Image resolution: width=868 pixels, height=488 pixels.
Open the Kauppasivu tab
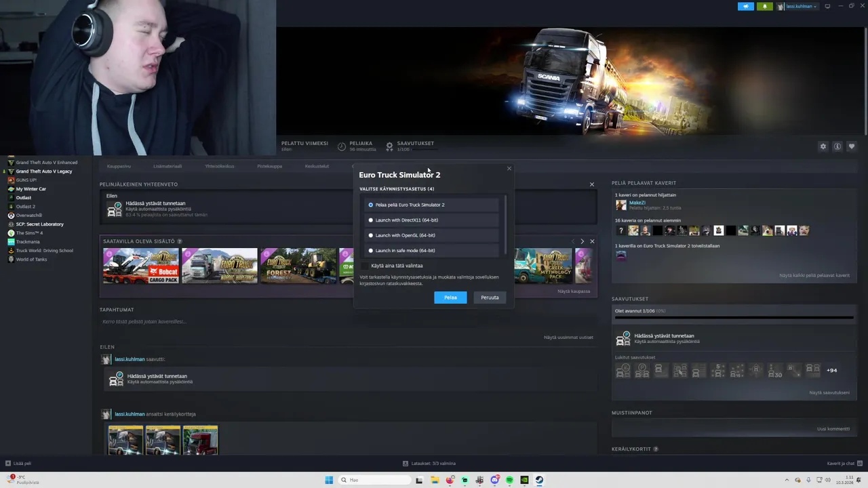tap(119, 166)
